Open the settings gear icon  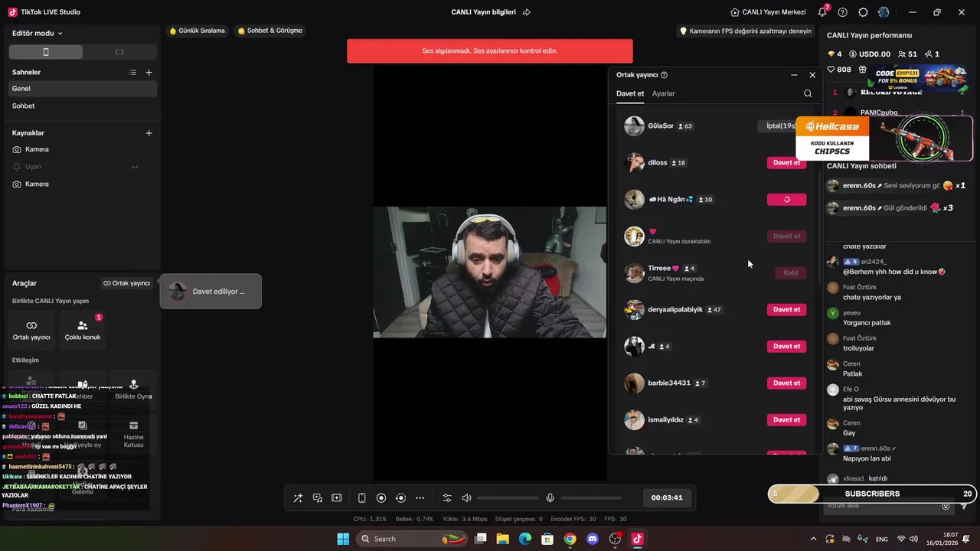coord(864,12)
